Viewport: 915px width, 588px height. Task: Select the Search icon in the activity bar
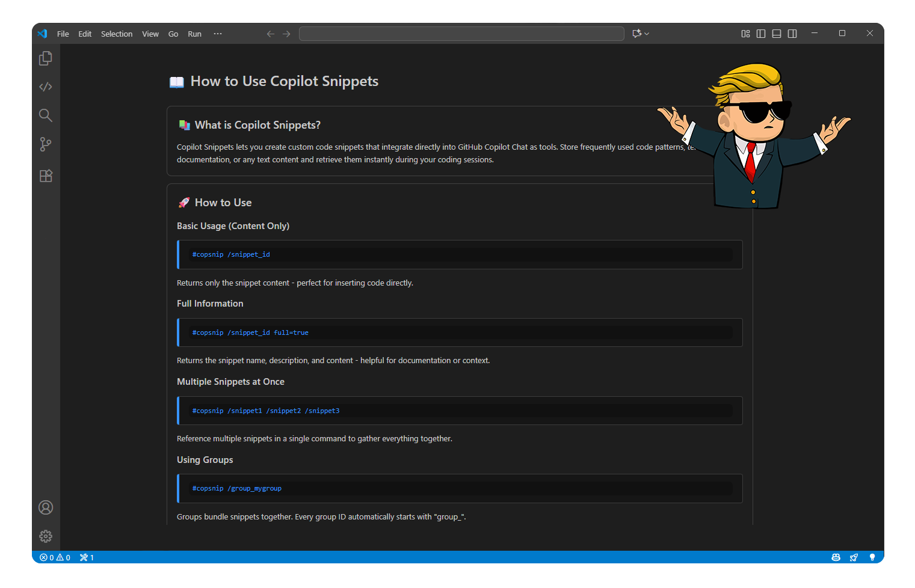pyautogui.click(x=45, y=115)
